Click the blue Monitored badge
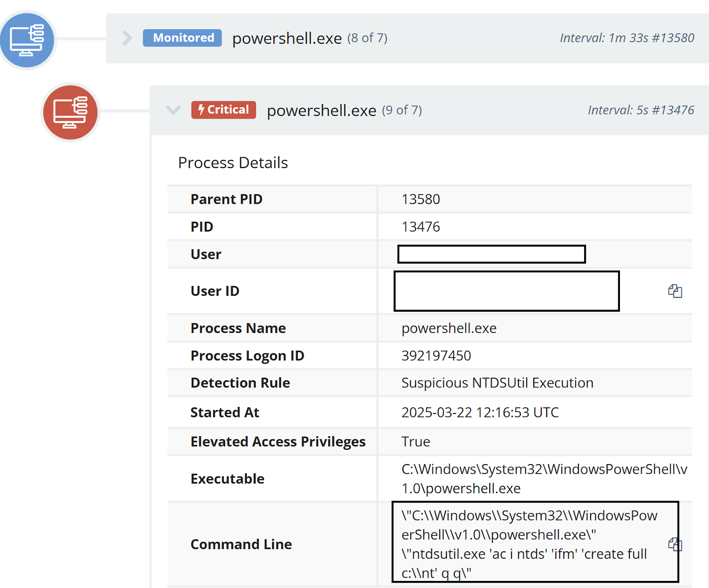 click(183, 38)
